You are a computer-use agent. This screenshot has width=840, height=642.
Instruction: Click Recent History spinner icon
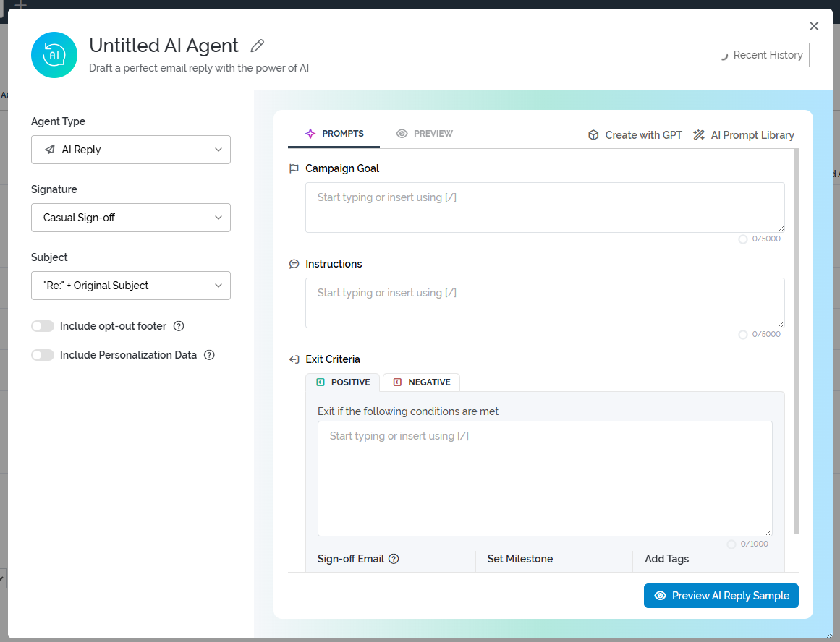[x=724, y=56]
